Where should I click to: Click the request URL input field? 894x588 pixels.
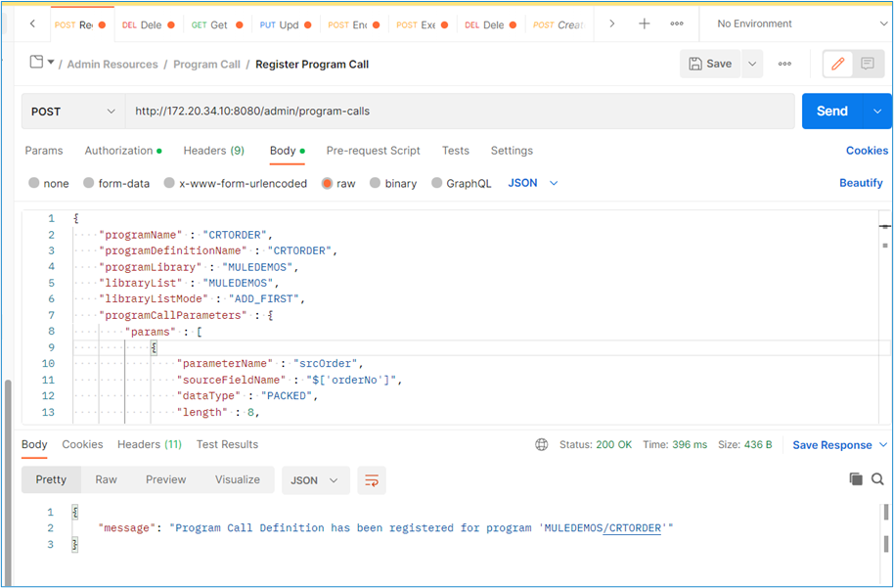click(x=460, y=112)
